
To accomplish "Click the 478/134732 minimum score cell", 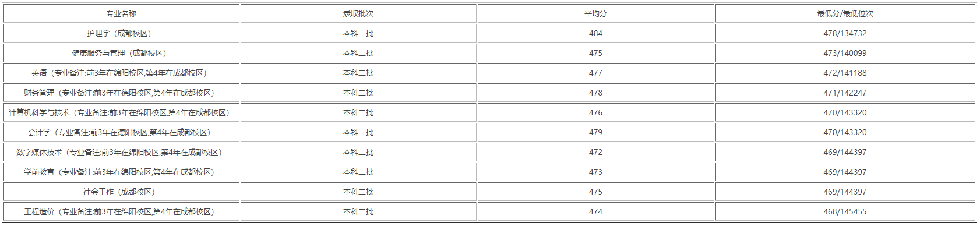I will click(845, 33).
